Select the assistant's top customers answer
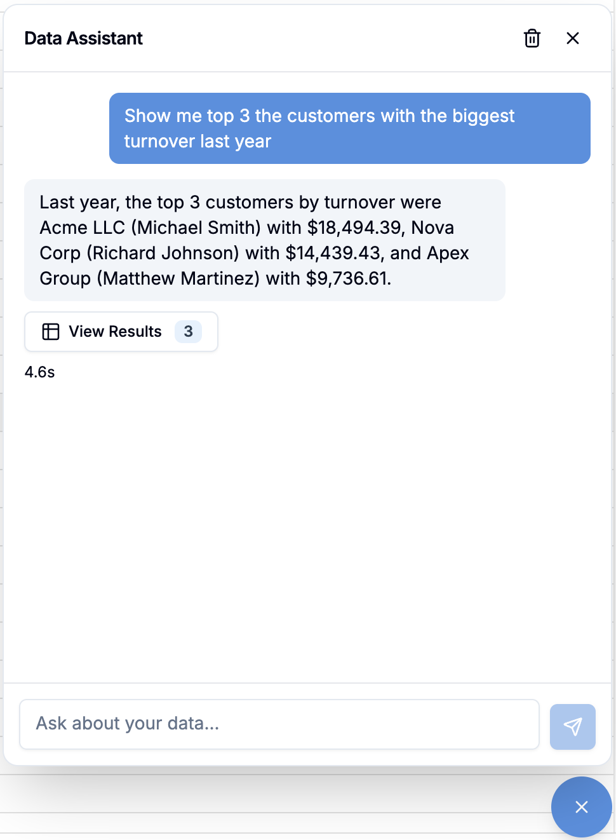This screenshot has width=616, height=840. coord(264,240)
